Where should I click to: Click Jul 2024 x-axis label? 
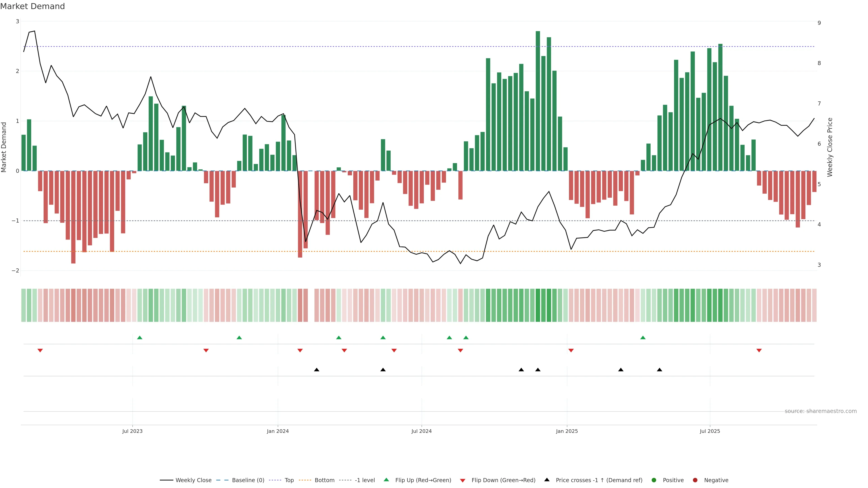(421, 431)
